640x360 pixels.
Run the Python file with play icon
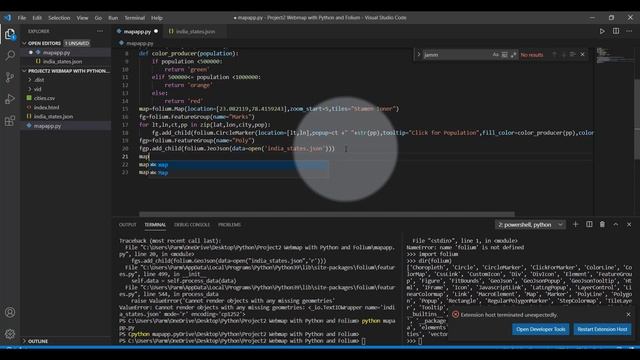click(x=602, y=31)
